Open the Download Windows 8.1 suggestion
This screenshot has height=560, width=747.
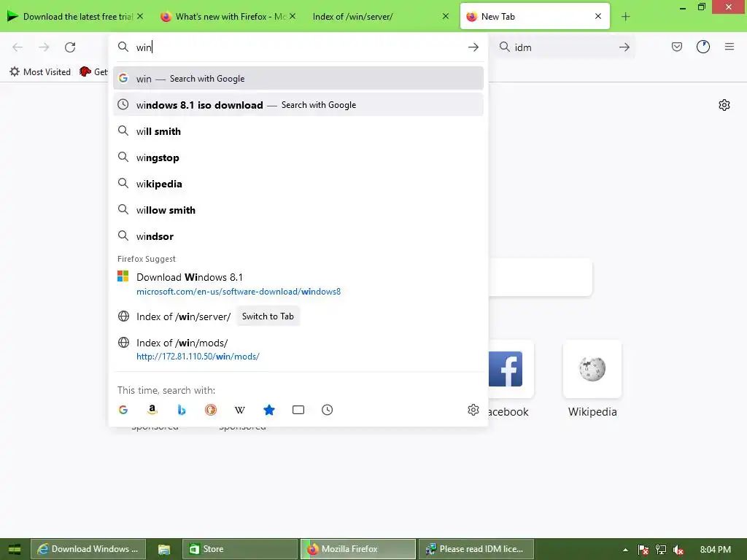[x=298, y=284]
